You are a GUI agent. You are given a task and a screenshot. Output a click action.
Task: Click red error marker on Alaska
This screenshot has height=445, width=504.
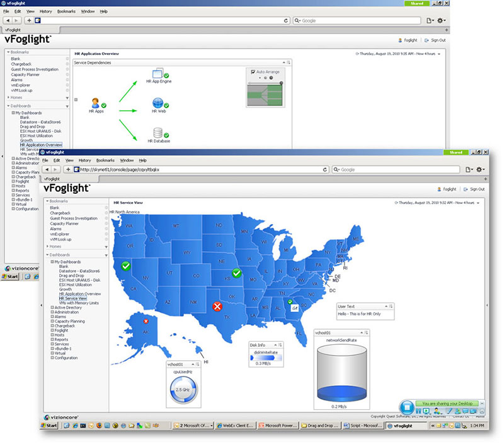(146, 321)
